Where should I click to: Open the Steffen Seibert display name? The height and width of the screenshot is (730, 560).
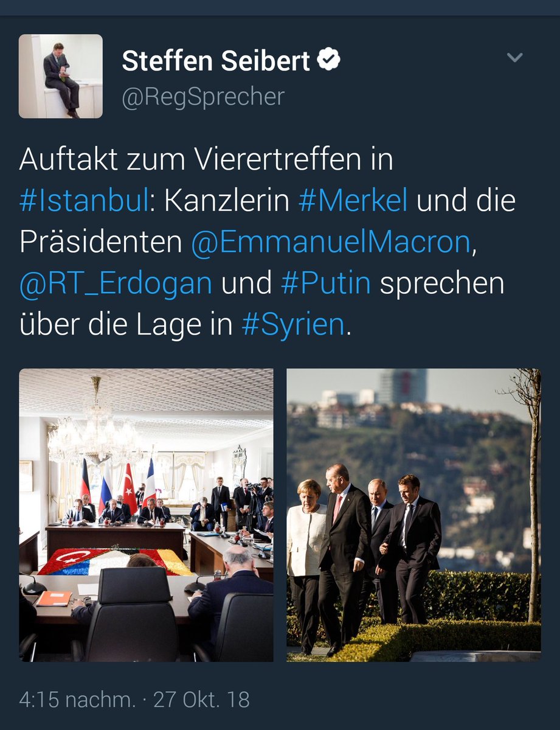click(x=216, y=61)
